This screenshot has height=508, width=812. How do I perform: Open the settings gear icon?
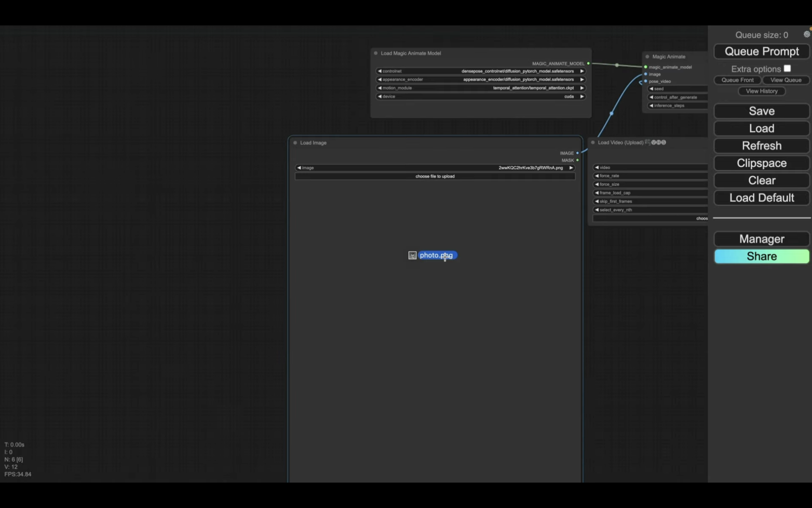[807, 34]
